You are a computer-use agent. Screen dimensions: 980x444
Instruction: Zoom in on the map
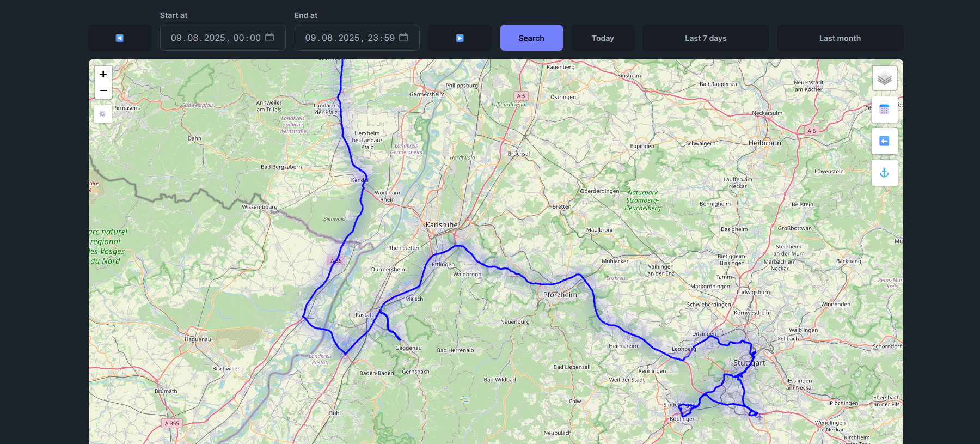click(x=103, y=74)
